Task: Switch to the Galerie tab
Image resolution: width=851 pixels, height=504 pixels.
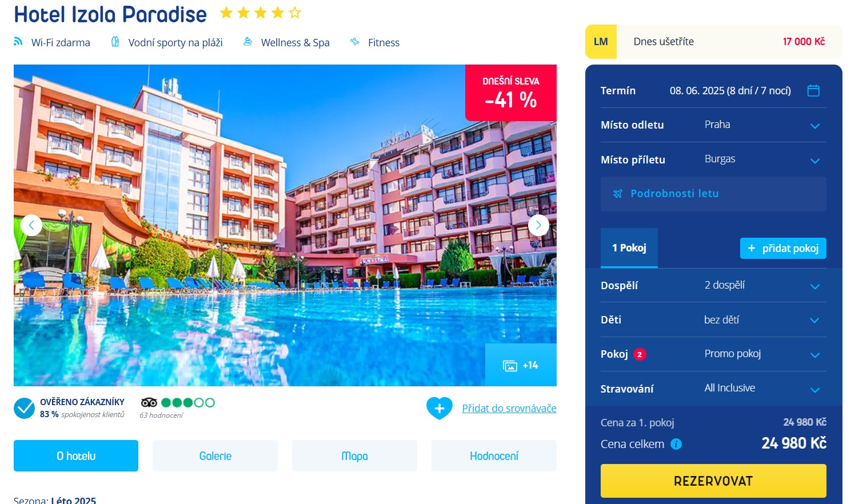Action: (x=215, y=456)
